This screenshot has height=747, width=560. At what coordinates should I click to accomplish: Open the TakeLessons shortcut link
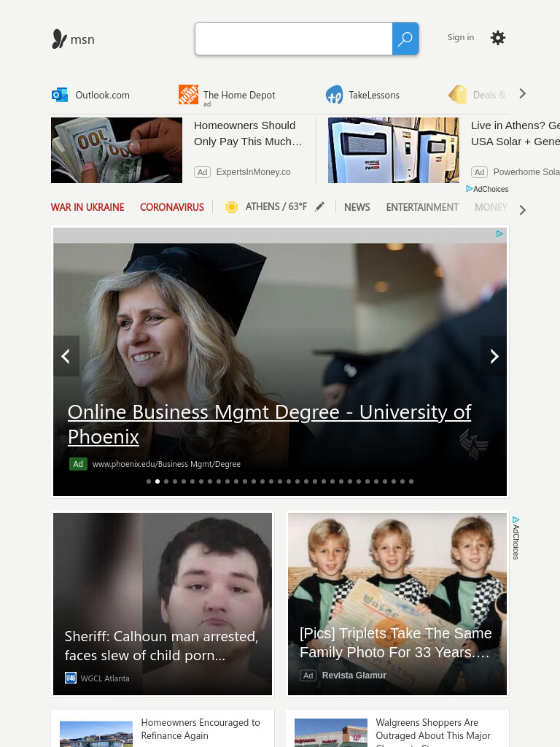click(374, 95)
